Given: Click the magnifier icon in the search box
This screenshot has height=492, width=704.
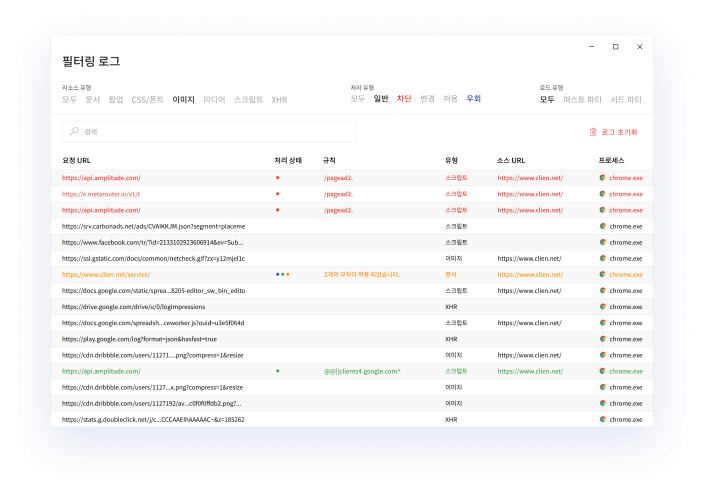Looking at the screenshot, I should pos(74,131).
